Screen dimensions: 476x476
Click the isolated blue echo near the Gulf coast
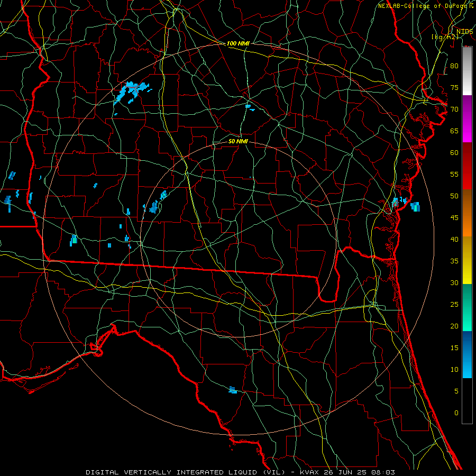tap(233, 390)
